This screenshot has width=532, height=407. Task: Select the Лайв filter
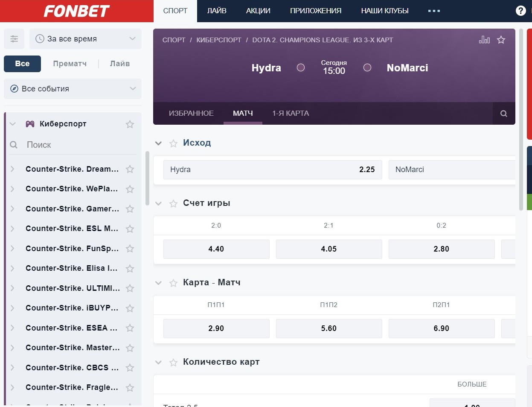click(x=120, y=64)
